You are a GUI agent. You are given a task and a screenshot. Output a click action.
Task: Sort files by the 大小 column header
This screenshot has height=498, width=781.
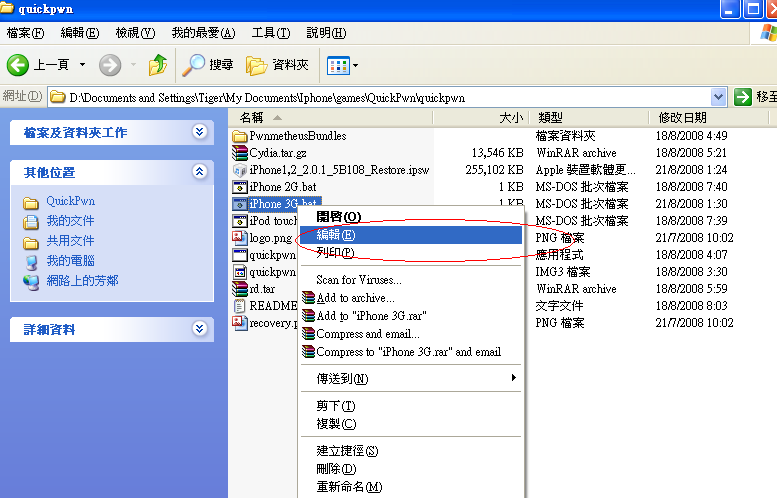479,118
